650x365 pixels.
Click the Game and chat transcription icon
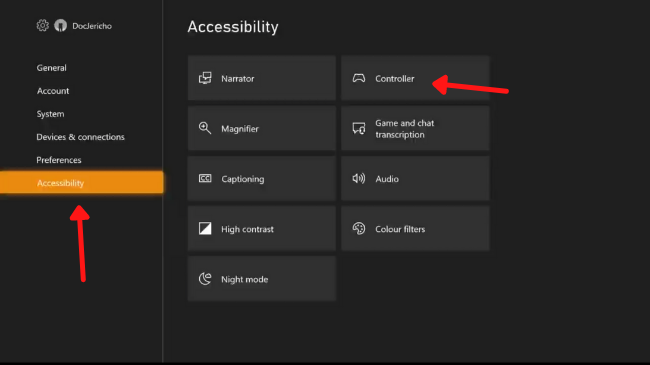359,128
